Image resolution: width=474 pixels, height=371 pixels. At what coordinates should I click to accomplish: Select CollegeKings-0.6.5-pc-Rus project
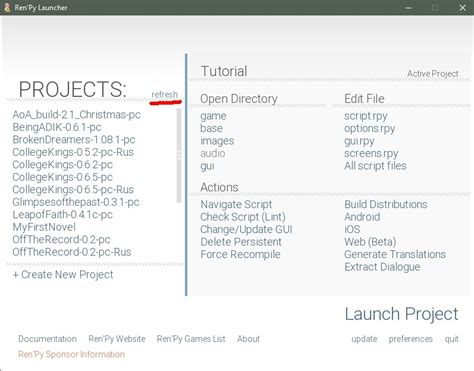point(73,190)
